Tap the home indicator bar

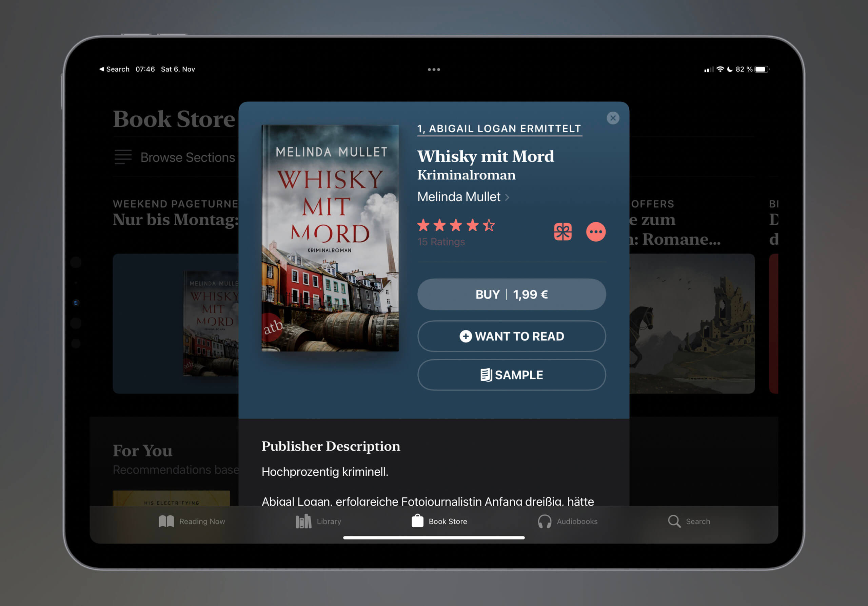434,537
